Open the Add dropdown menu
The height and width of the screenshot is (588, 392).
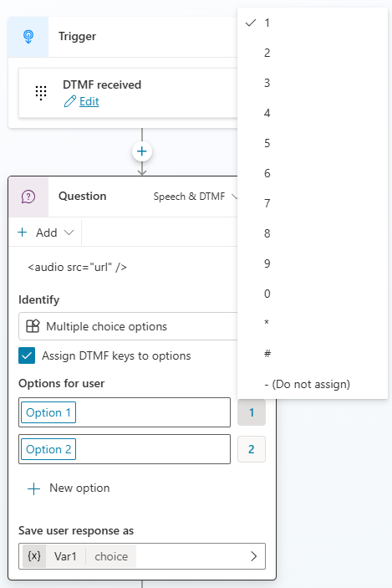[x=45, y=233]
